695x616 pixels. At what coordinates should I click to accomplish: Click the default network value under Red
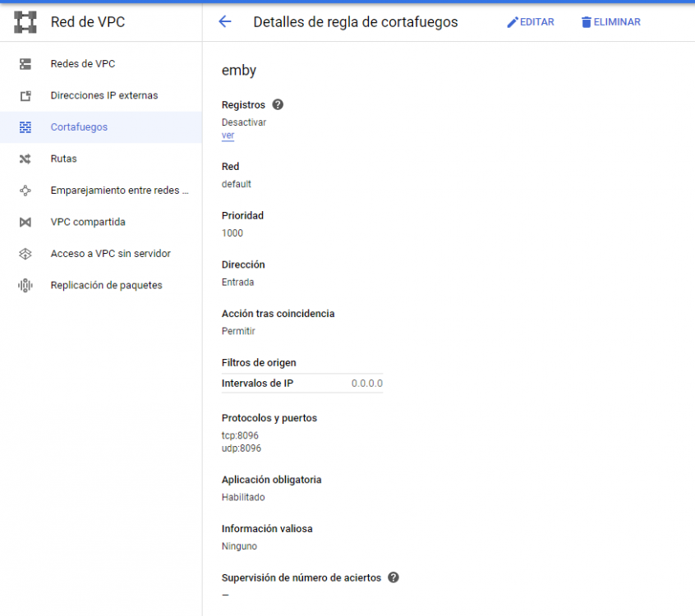(x=236, y=184)
